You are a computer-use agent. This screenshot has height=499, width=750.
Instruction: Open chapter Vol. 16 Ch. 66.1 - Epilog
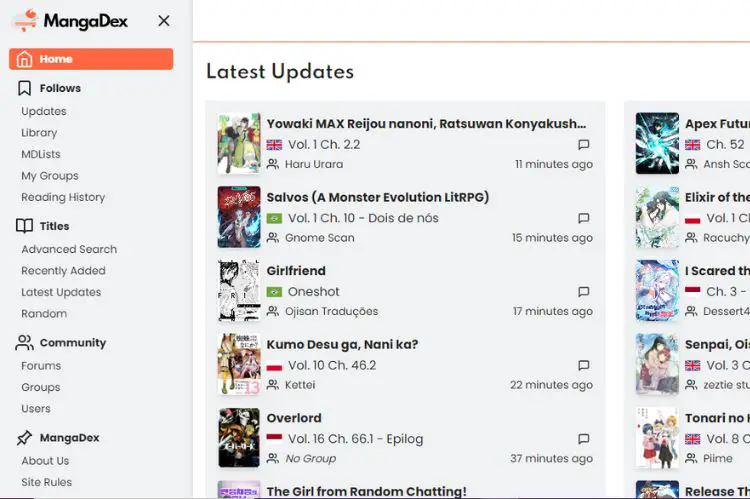click(355, 439)
